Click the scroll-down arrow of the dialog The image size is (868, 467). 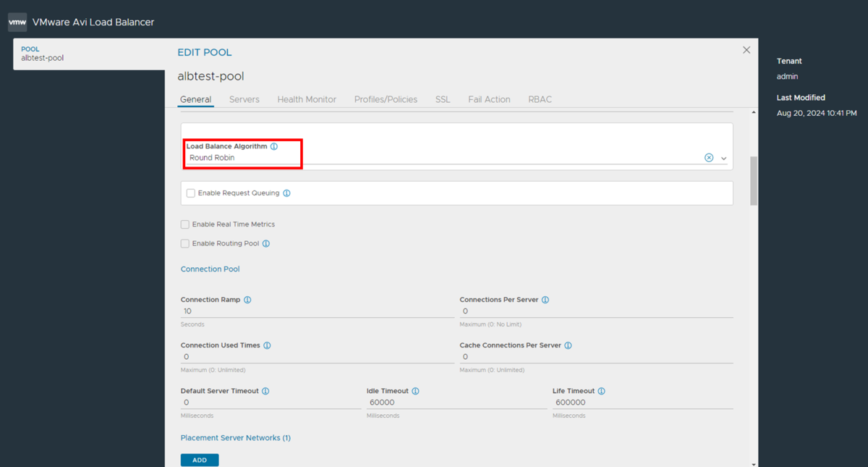(x=754, y=463)
